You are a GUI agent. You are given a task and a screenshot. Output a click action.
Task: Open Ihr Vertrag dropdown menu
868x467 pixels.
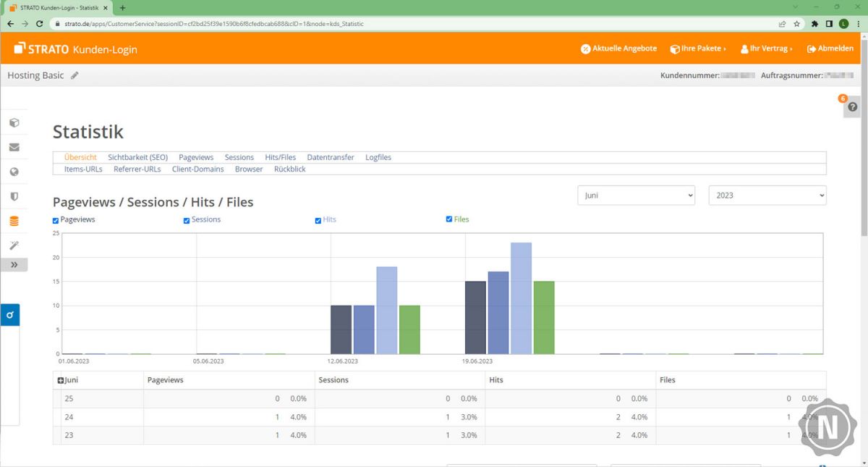[766, 49]
